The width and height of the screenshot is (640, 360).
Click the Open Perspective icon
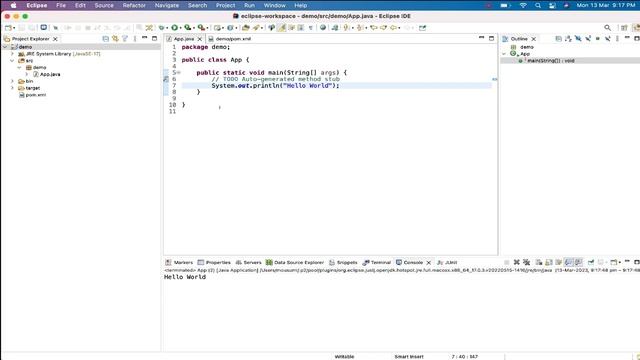[624, 28]
